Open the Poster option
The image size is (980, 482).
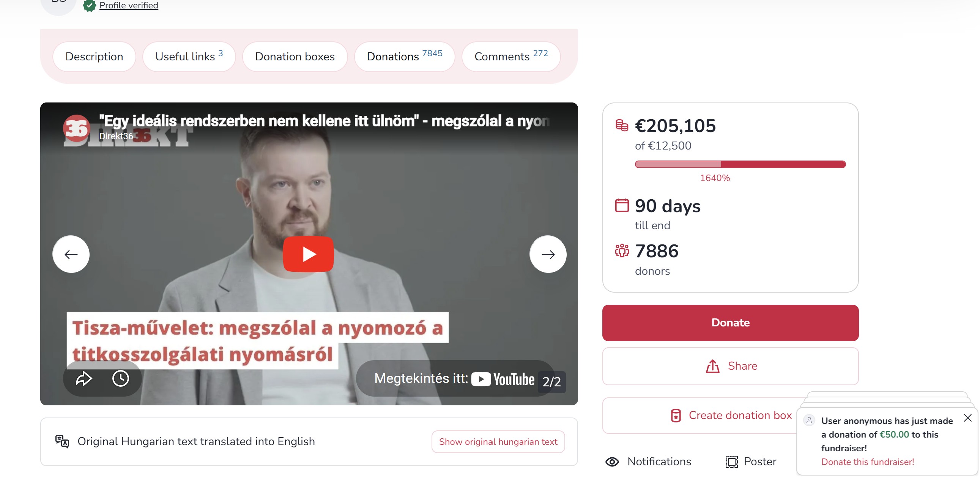pyautogui.click(x=751, y=461)
